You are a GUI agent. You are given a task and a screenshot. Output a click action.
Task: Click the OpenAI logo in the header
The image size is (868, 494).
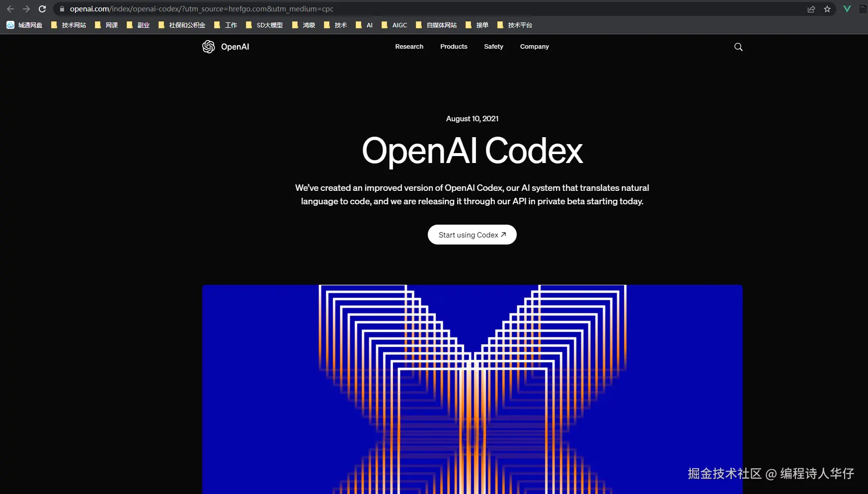[x=226, y=47]
